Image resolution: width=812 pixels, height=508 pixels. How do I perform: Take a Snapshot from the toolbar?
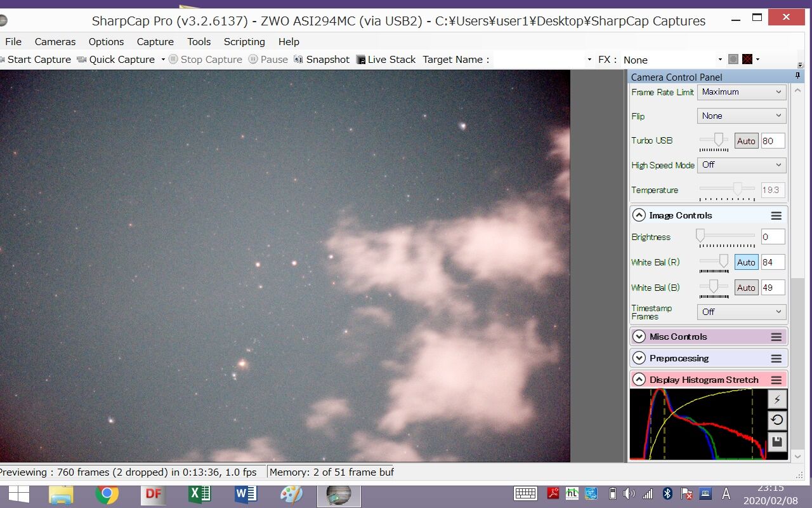(322, 59)
